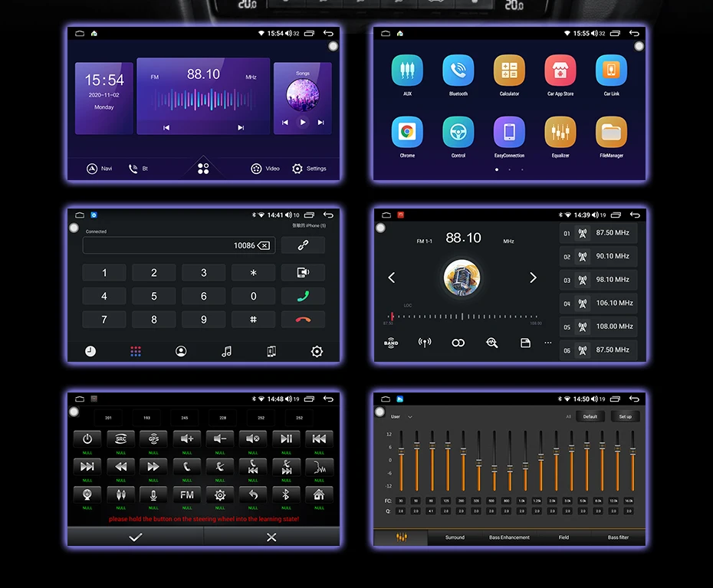Switch call audio to phone in dialer

coord(303,272)
